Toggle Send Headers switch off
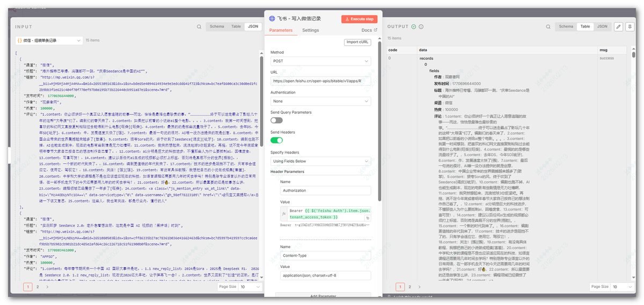This screenshot has width=644, height=305. 276,140
